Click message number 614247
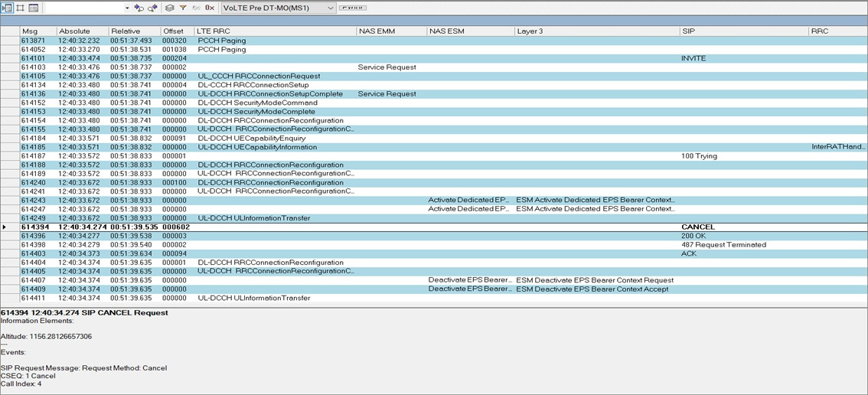The width and height of the screenshot is (868, 395). (32, 209)
